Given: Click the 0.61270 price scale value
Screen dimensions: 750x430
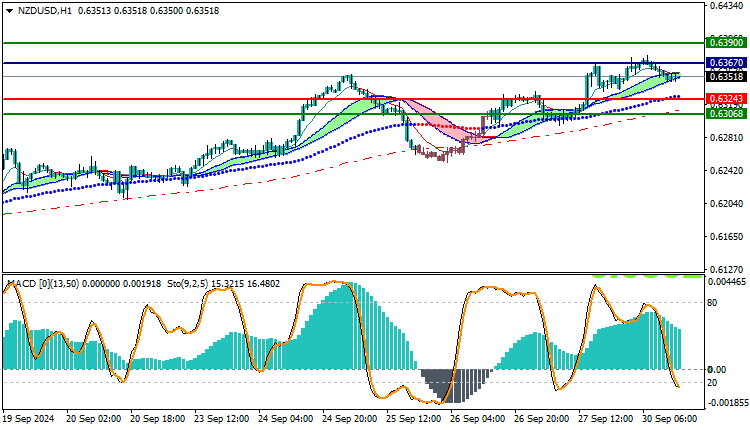Looking at the screenshot, I should [x=727, y=270].
